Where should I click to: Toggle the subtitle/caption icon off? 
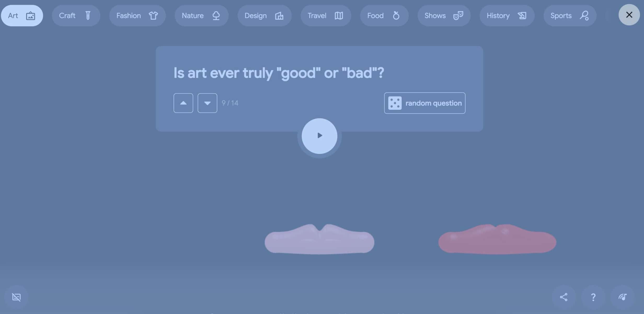[16, 297]
